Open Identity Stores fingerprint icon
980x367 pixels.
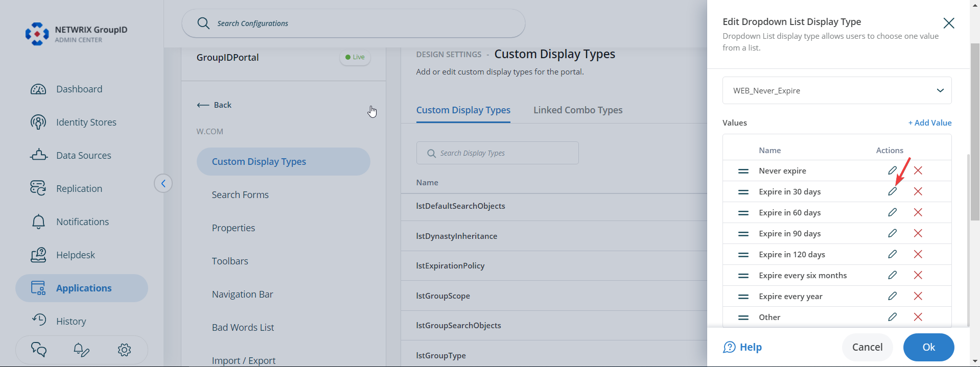pyautogui.click(x=38, y=123)
